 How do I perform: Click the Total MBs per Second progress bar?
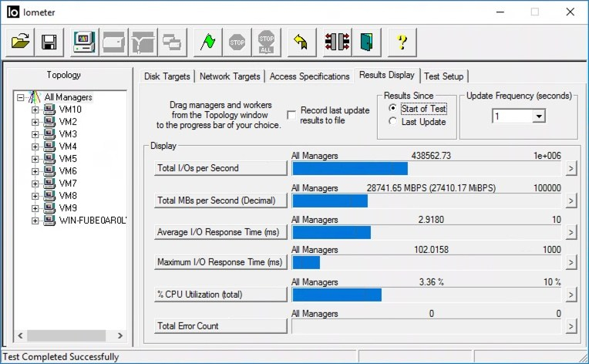point(426,201)
